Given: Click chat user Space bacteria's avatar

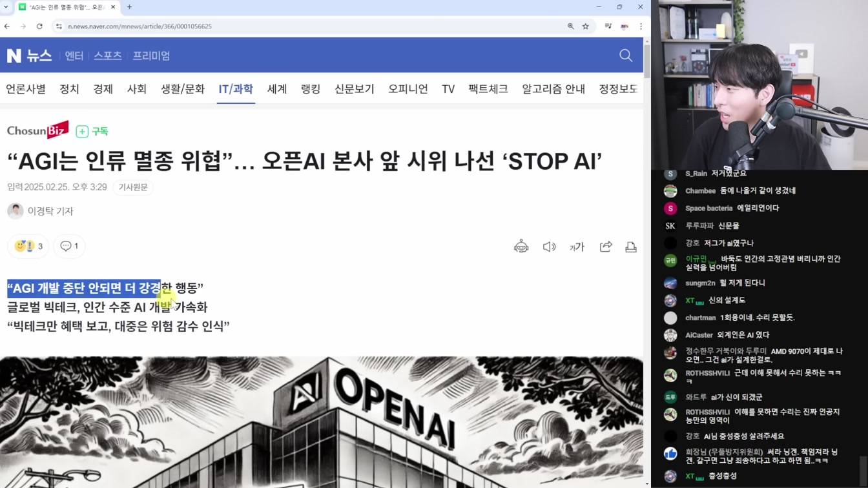Looking at the screenshot, I should [x=670, y=208].
